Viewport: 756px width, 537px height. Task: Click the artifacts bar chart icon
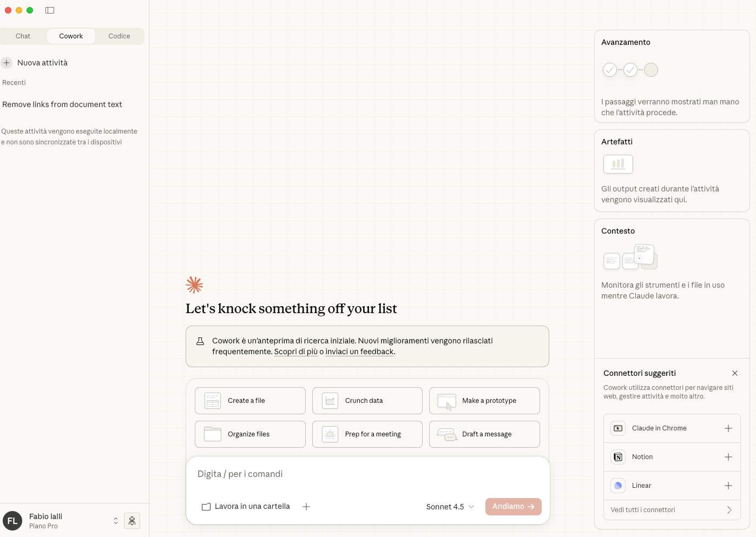[x=618, y=164]
